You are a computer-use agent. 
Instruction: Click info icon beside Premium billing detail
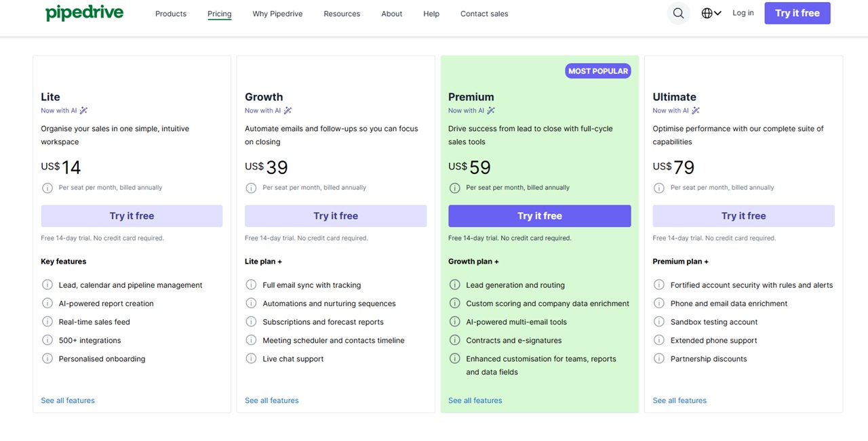[x=455, y=188]
